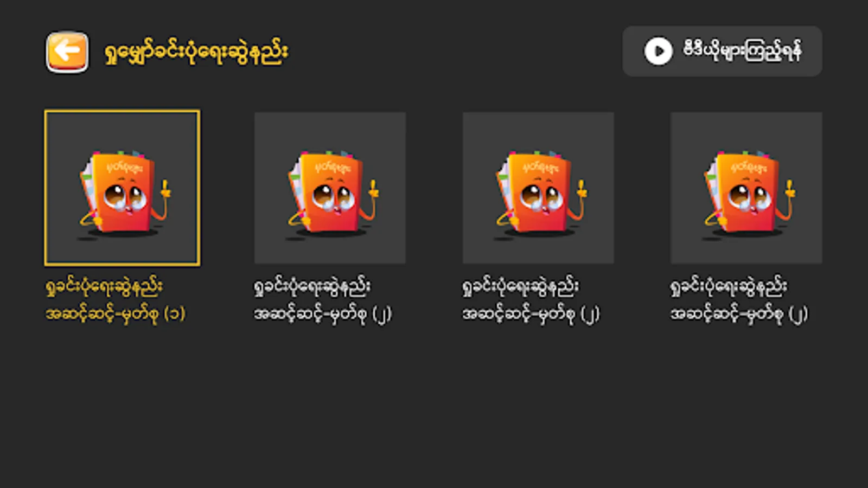Select the highlighted first lesson tile
The height and width of the screenshot is (488, 868).
pyautogui.click(x=122, y=188)
